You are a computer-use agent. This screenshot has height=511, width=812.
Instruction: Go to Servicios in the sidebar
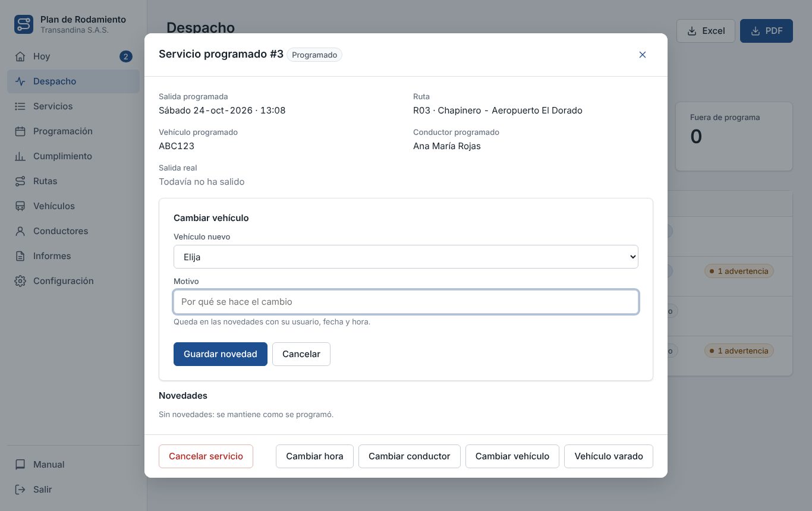pos(73,106)
